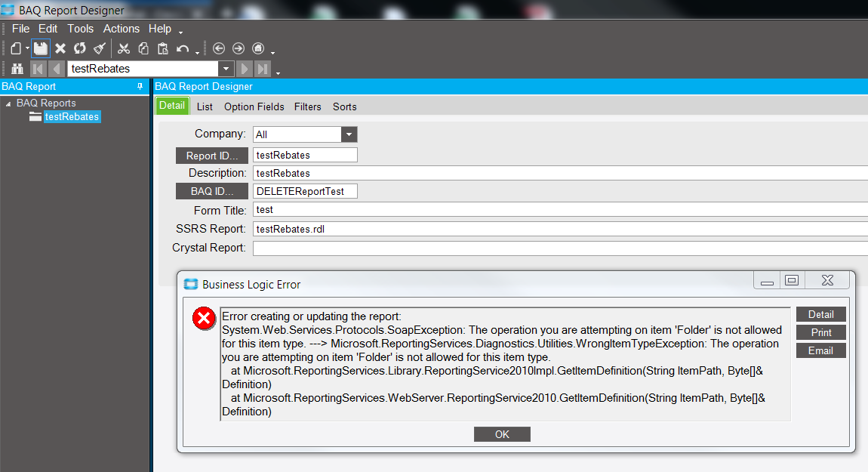
Task: Undo the last change with the curved arrow icon
Action: pyautogui.click(x=183, y=49)
